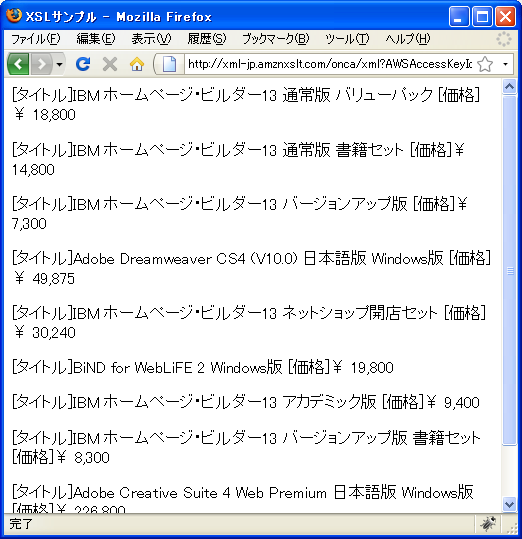
Task: Go back with the green Back arrow
Action: [18, 64]
